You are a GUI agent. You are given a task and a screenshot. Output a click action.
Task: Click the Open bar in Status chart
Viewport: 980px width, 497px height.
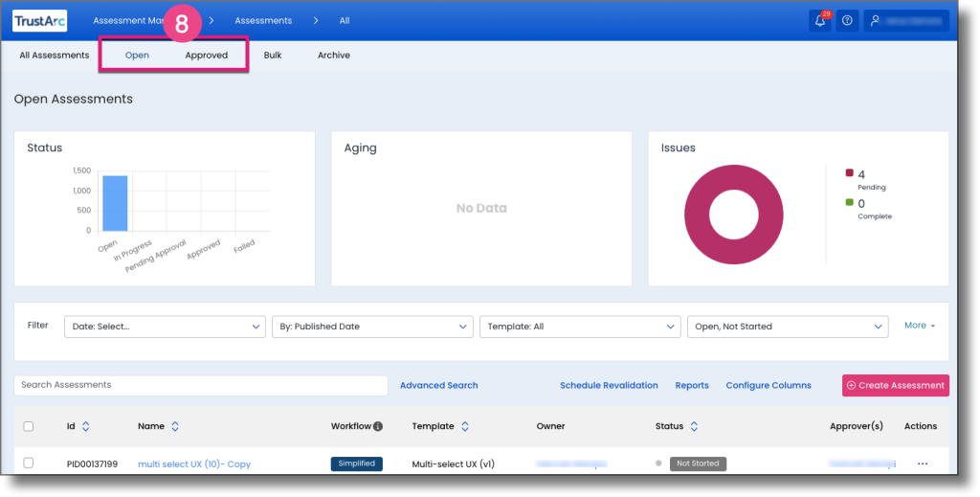pyautogui.click(x=115, y=203)
